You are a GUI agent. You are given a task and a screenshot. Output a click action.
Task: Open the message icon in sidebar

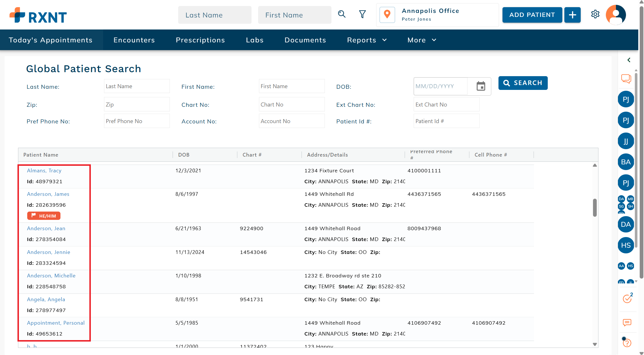coord(627,323)
